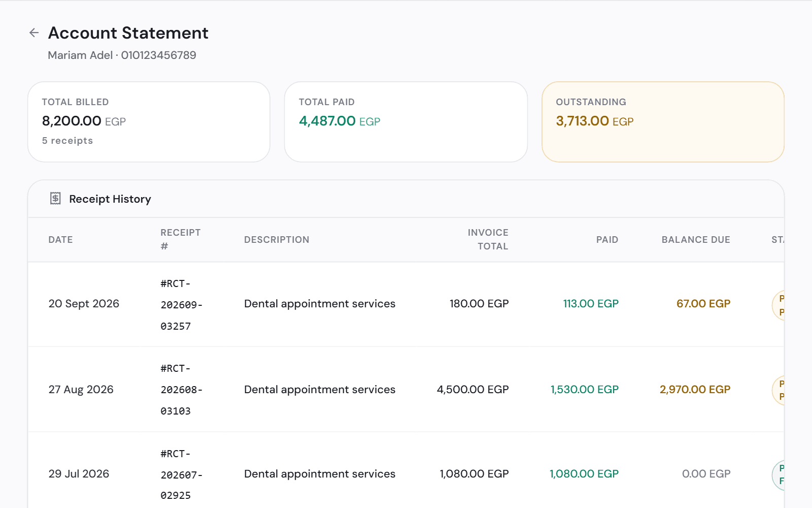Click the '5 receipts' label
This screenshot has height=508, width=812.
[x=67, y=141]
